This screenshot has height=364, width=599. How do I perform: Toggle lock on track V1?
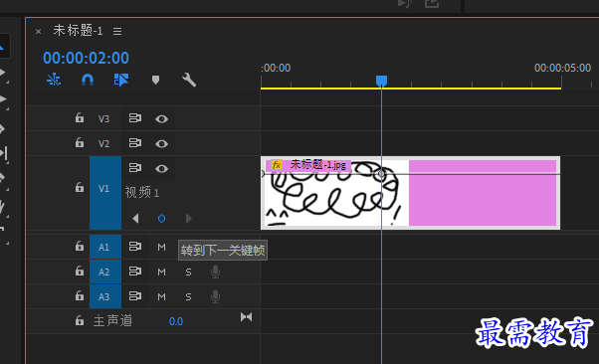(x=79, y=187)
